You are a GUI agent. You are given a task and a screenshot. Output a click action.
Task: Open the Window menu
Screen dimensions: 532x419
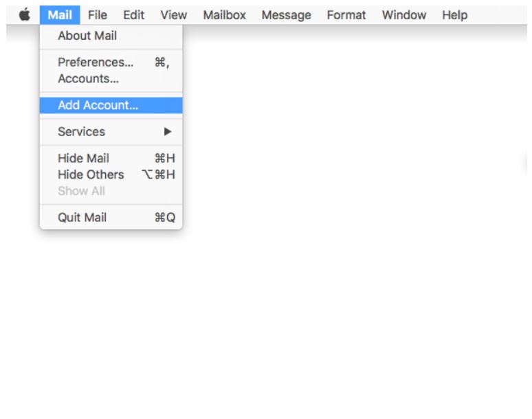(x=403, y=15)
